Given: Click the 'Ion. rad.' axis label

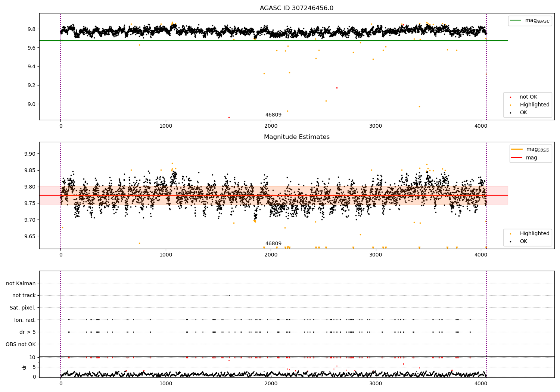Looking at the screenshot, I should [x=25, y=320].
